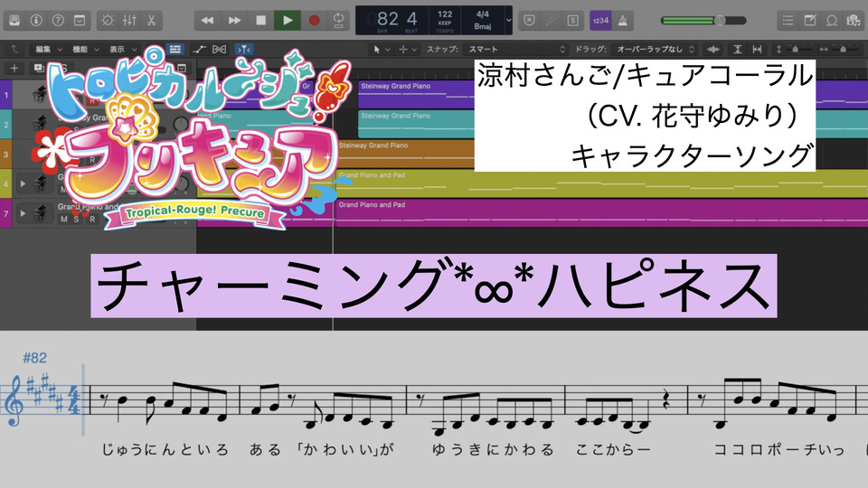868x488 pixels.
Task: Select magenta Grand Piano and Pad region
Action: coord(602,213)
